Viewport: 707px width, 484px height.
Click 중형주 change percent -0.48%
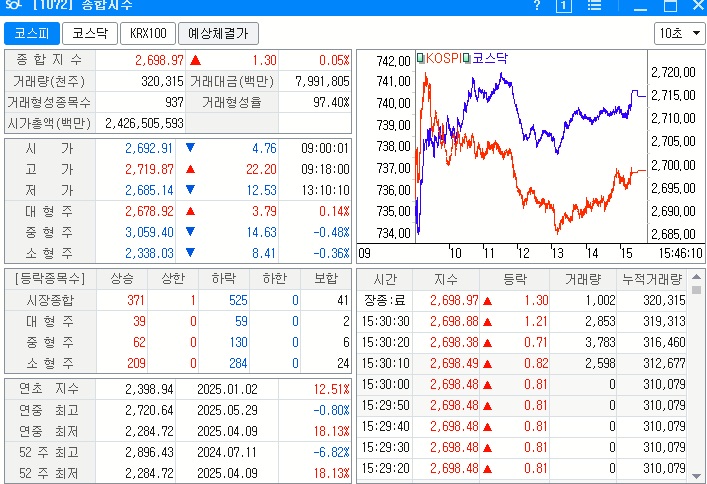331,232
